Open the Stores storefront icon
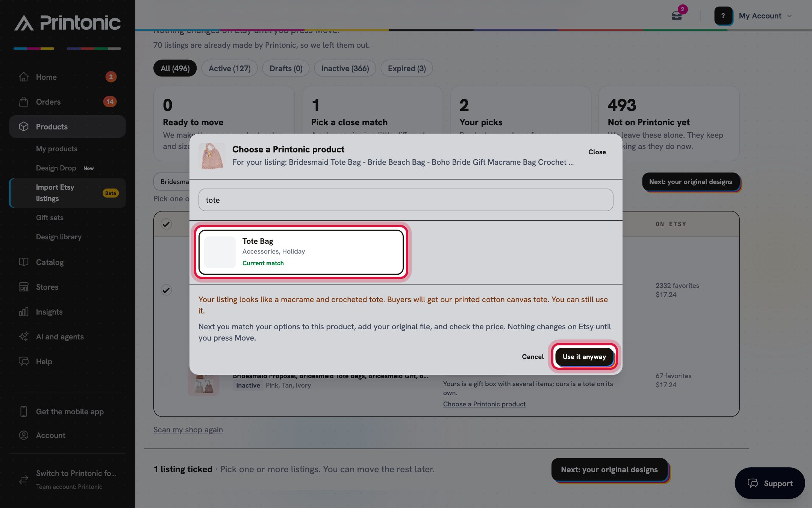The height and width of the screenshot is (508, 812). (24, 287)
